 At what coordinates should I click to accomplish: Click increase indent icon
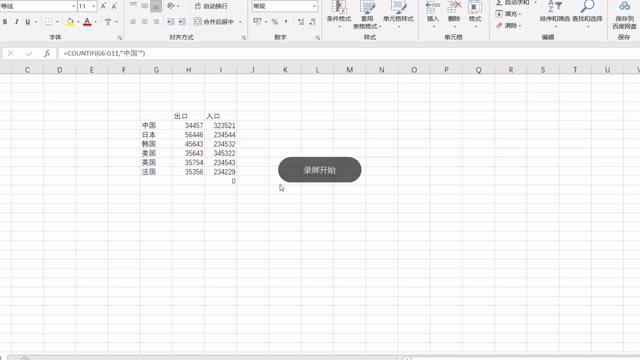tap(182, 22)
